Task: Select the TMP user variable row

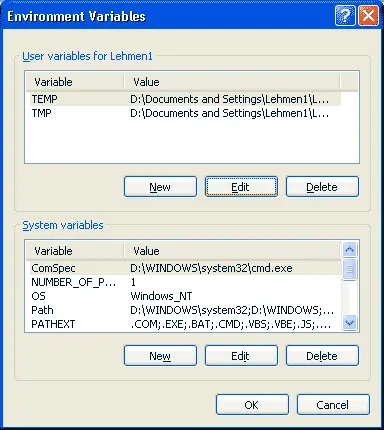Action: click(185, 113)
